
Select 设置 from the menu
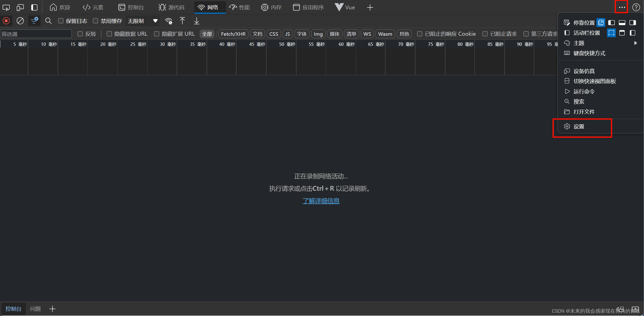click(579, 127)
